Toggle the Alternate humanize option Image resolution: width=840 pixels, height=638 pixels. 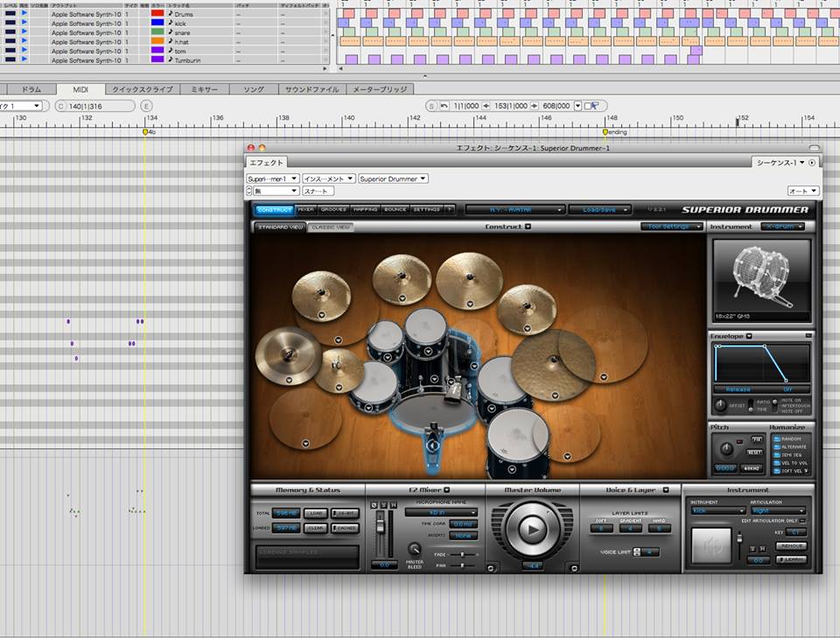click(777, 446)
